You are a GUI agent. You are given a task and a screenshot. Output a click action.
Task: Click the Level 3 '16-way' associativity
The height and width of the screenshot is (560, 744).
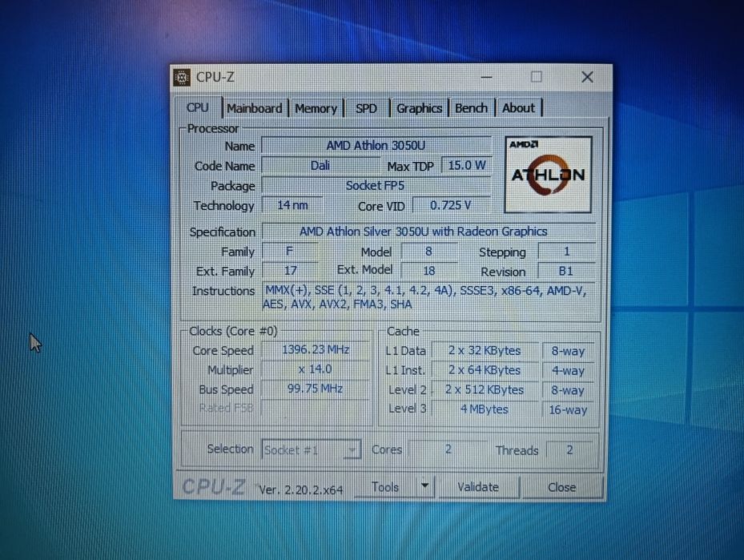(568, 409)
